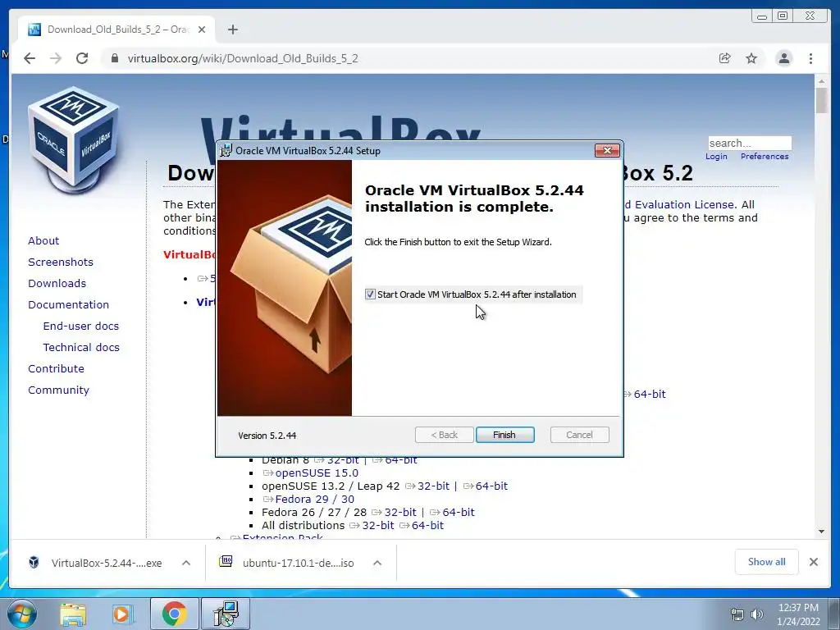The width and height of the screenshot is (840, 630).
Task: Open the Windows Start menu
Action: click(x=21, y=614)
